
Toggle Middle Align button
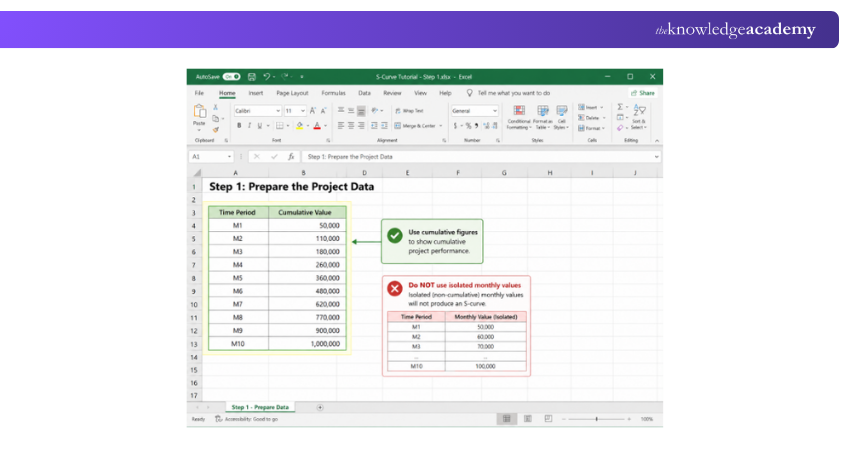pos(351,111)
